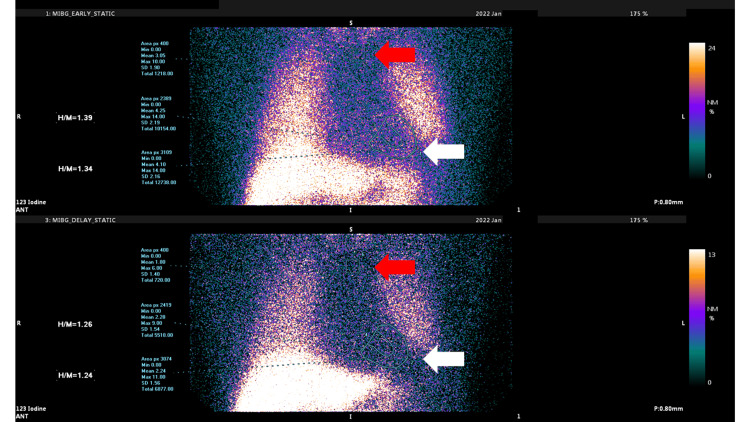Select the heart ROI outline in delayed image
This screenshot has height=422, width=750.
386,345
